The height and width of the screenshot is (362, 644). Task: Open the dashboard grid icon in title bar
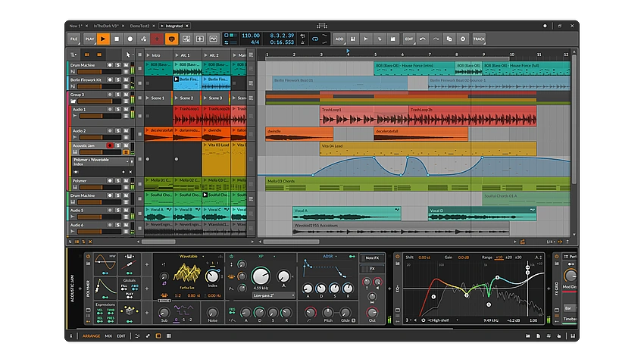point(322,26)
